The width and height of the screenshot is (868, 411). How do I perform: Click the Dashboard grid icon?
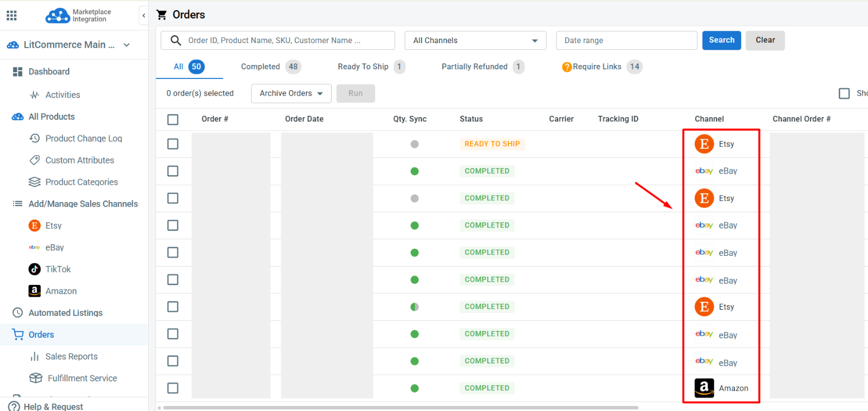click(17, 72)
